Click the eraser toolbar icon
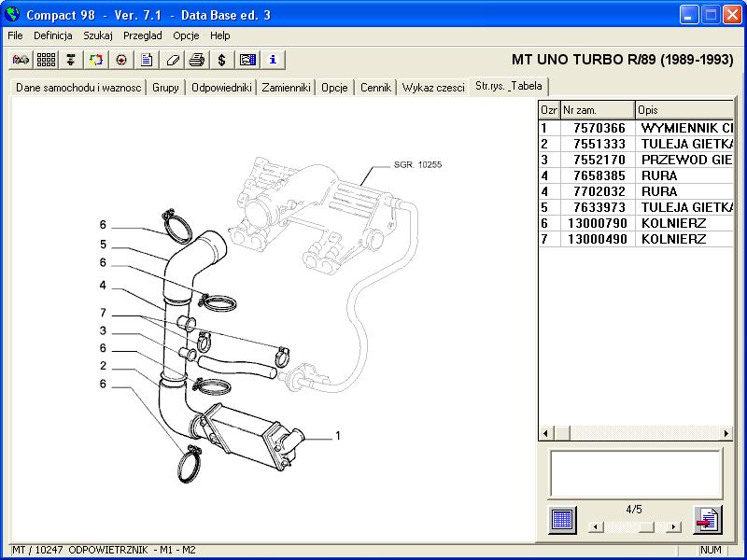Viewport: 747px width, 560px height. pyautogui.click(x=172, y=60)
